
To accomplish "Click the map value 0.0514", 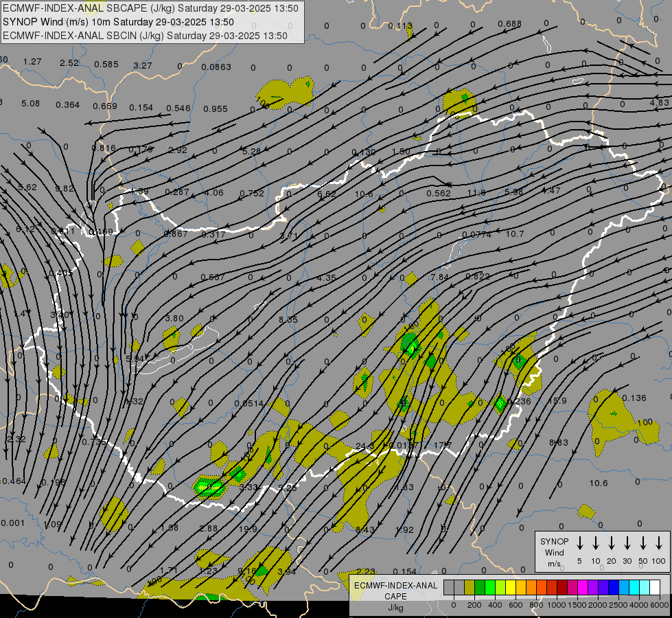I will [x=249, y=404].
